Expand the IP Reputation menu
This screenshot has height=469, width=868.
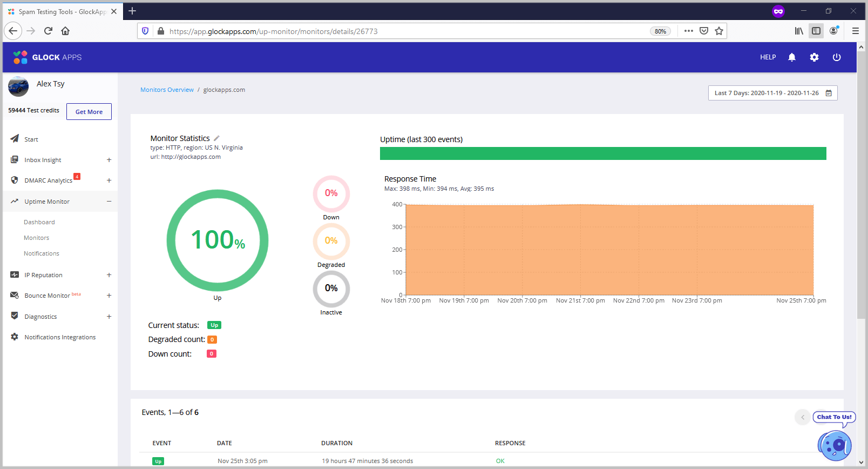click(109, 275)
